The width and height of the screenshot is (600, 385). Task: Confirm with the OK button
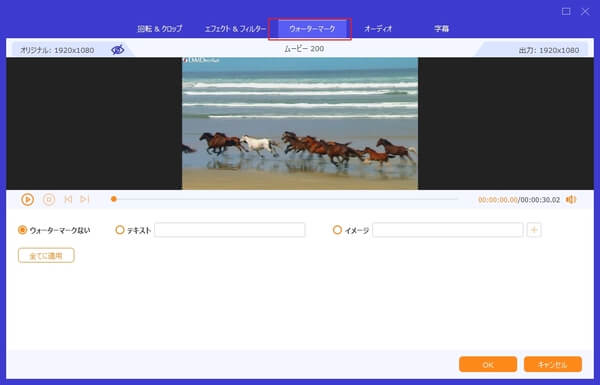coord(488,364)
